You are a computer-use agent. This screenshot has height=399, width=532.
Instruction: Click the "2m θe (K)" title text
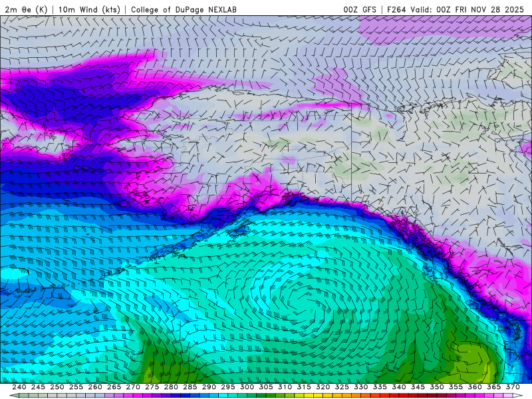(x=26, y=9)
